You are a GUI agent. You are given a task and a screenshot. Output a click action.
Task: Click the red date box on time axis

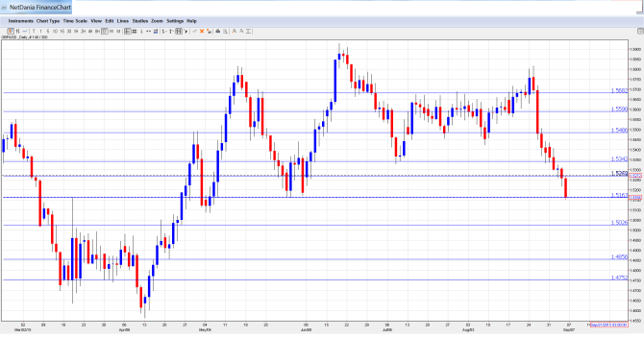coord(608,325)
